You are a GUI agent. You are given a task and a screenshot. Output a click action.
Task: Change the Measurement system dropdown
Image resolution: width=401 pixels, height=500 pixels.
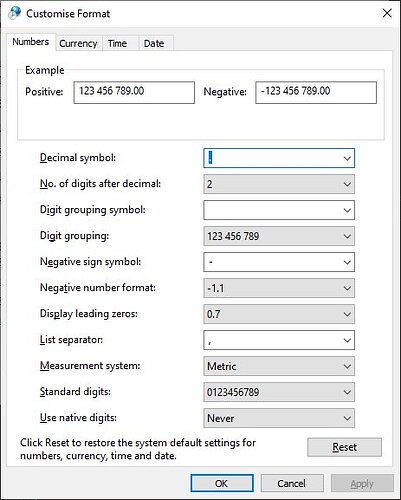(x=279, y=366)
